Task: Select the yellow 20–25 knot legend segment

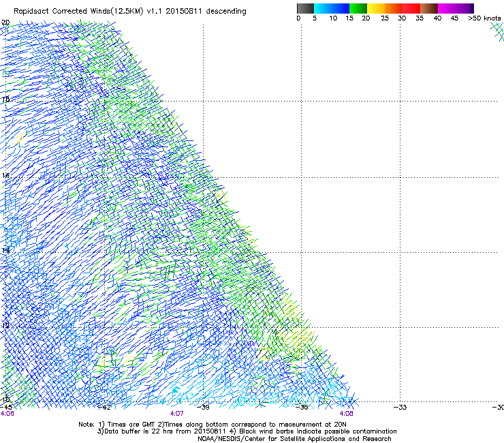Action: (x=376, y=8)
